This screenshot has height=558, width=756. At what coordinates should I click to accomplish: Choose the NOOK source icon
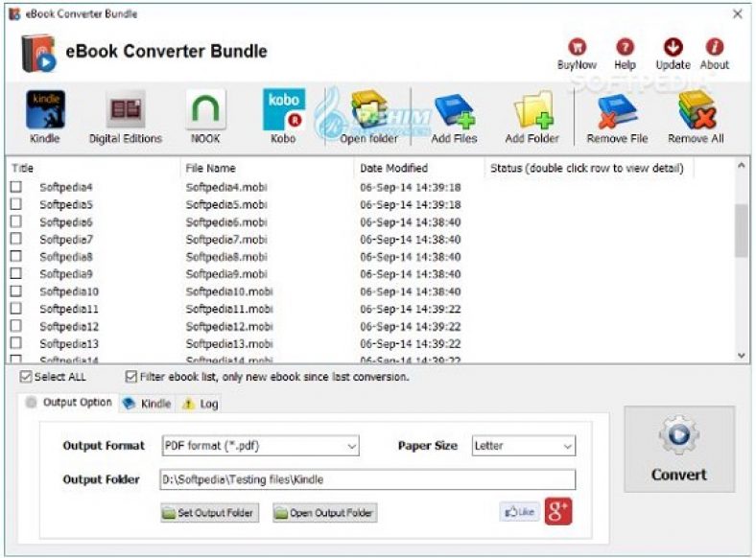point(205,109)
